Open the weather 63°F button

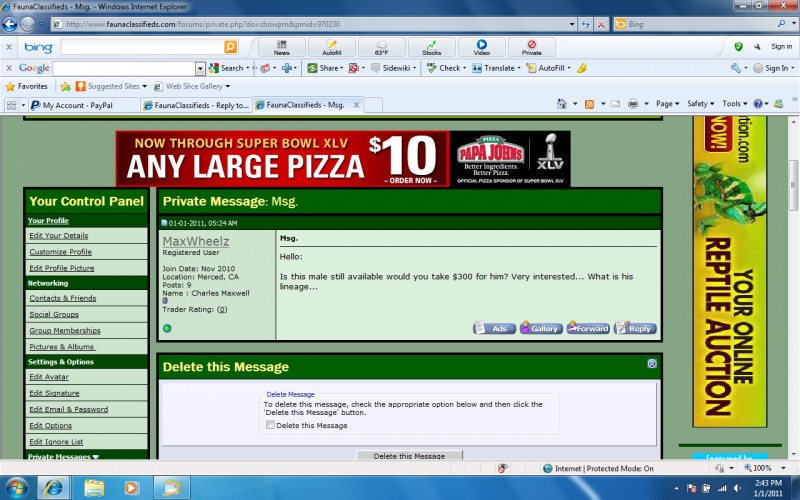click(382, 47)
